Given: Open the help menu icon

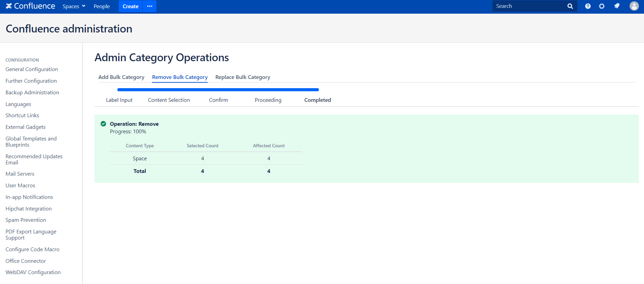Looking at the screenshot, I should click(588, 6).
